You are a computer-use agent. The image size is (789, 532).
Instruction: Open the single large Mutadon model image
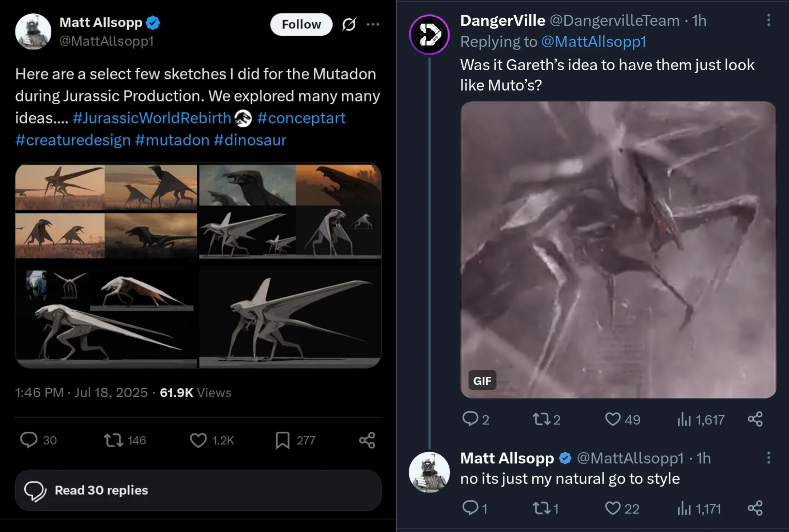290,315
